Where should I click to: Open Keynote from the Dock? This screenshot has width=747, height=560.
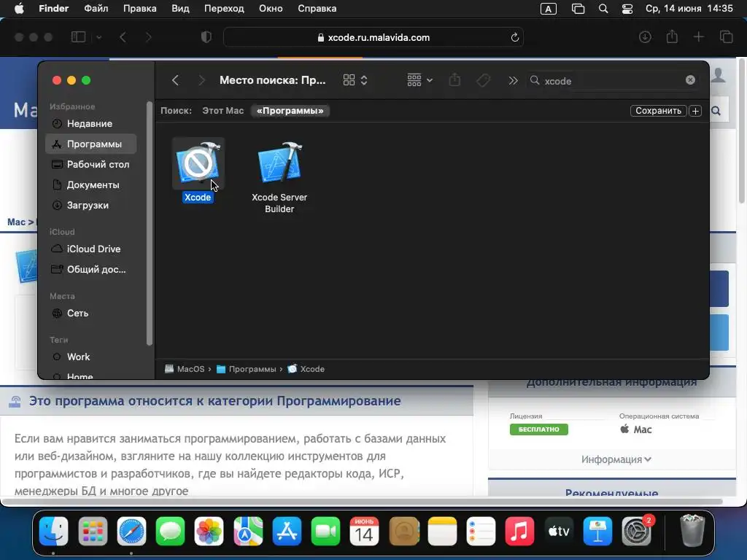(597, 531)
